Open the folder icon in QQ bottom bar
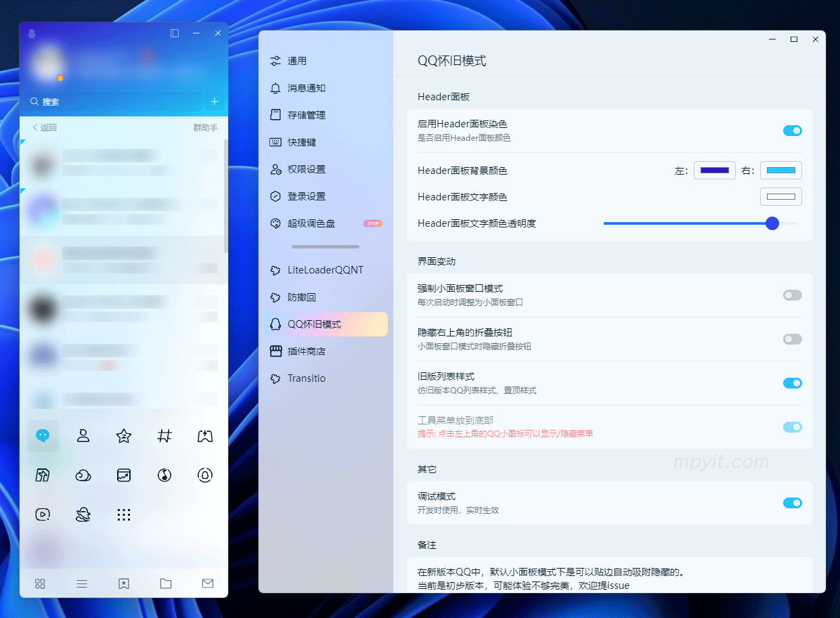 click(x=166, y=583)
